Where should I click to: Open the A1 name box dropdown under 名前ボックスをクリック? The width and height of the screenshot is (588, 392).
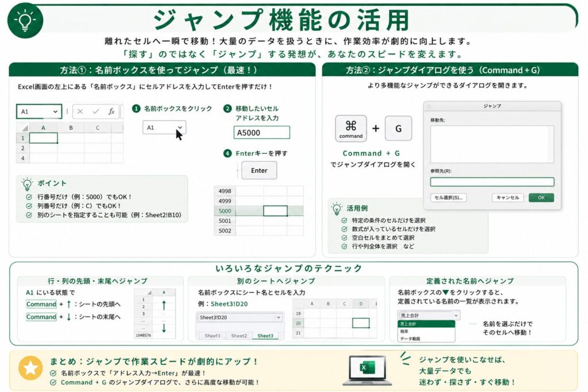click(180, 127)
